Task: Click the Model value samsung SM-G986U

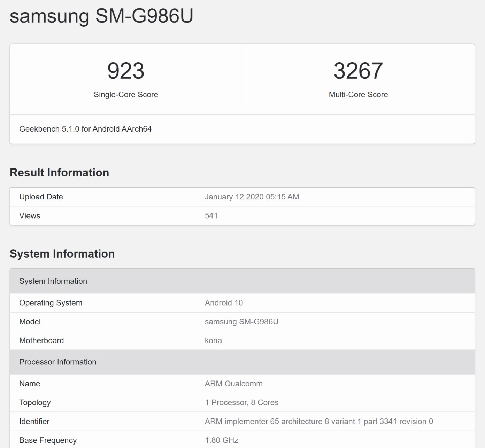Action: click(241, 322)
